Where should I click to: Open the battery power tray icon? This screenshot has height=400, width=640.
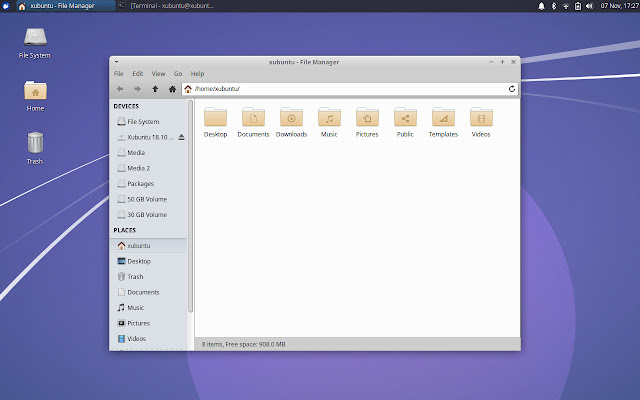(578, 6)
